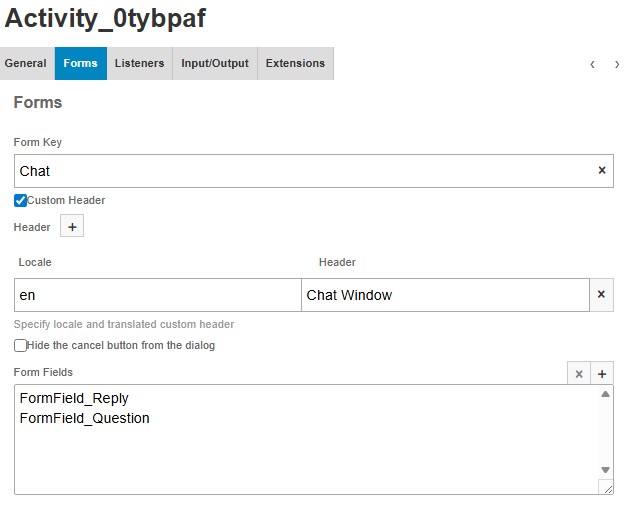
Task: Add a new custom Header entry
Action: click(x=72, y=227)
